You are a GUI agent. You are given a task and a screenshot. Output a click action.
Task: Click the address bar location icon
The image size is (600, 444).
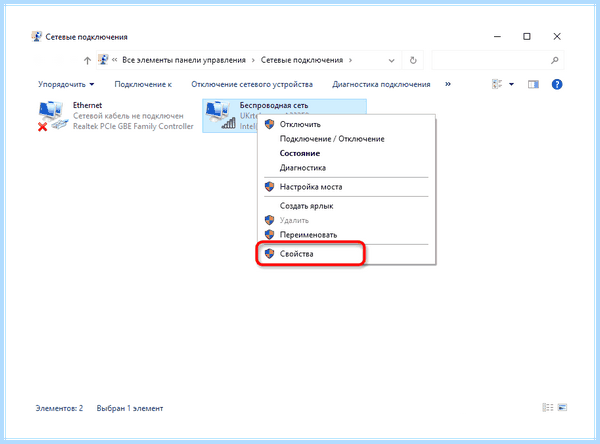coord(103,60)
